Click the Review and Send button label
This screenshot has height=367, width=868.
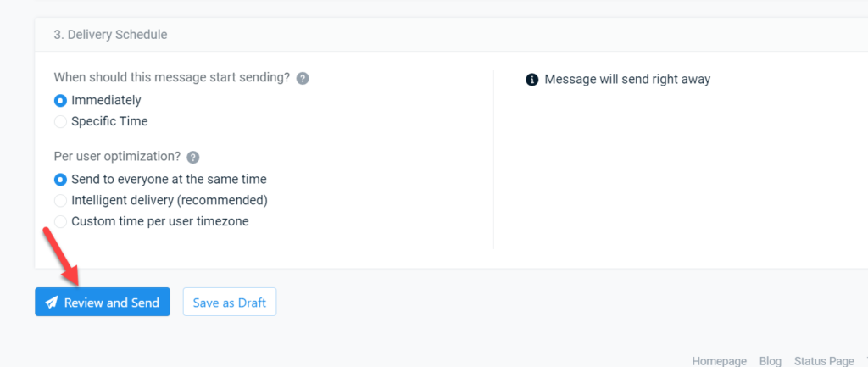point(112,303)
